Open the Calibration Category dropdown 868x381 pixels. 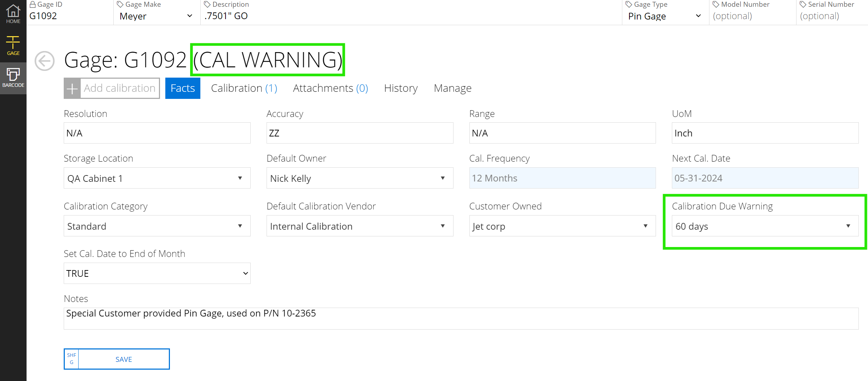pyautogui.click(x=157, y=226)
